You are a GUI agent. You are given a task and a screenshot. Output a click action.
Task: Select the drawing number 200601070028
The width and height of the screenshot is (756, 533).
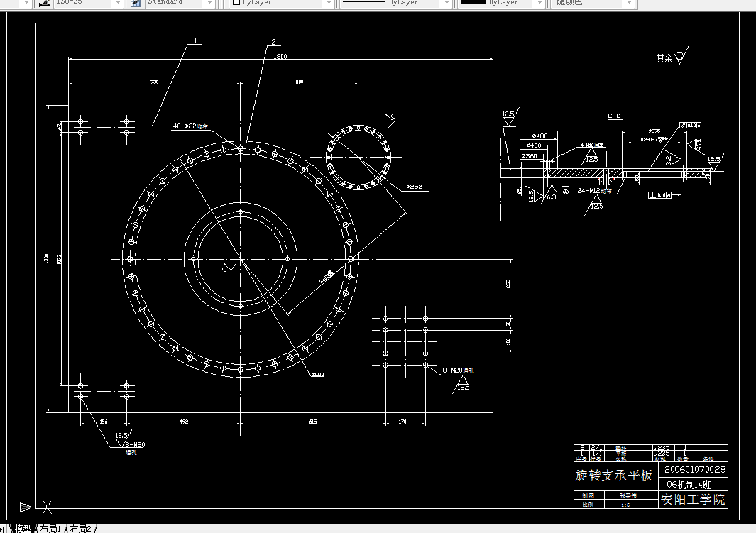tap(695, 469)
